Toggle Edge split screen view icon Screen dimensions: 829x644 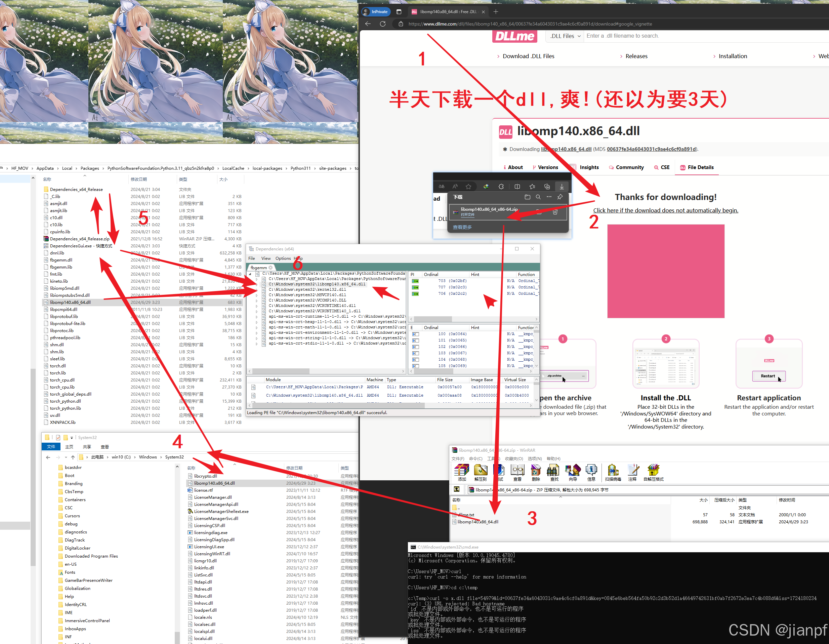[517, 187]
